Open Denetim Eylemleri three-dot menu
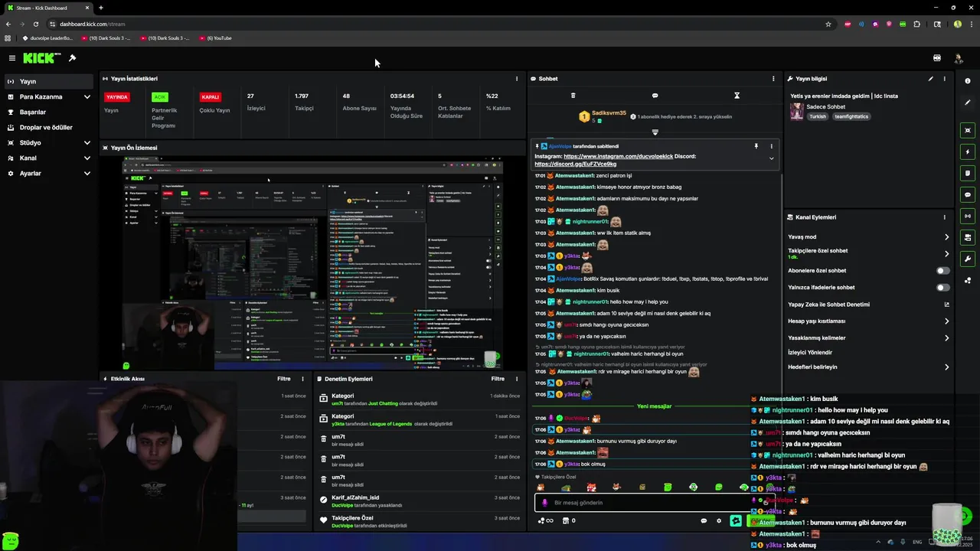The height and width of the screenshot is (551, 980). pyautogui.click(x=517, y=379)
